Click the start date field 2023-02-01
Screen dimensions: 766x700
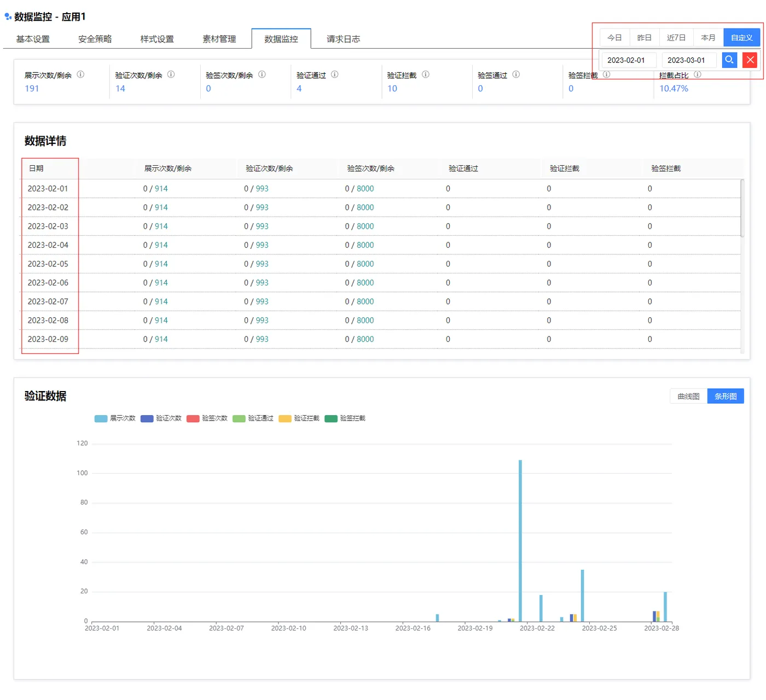pyautogui.click(x=629, y=60)
